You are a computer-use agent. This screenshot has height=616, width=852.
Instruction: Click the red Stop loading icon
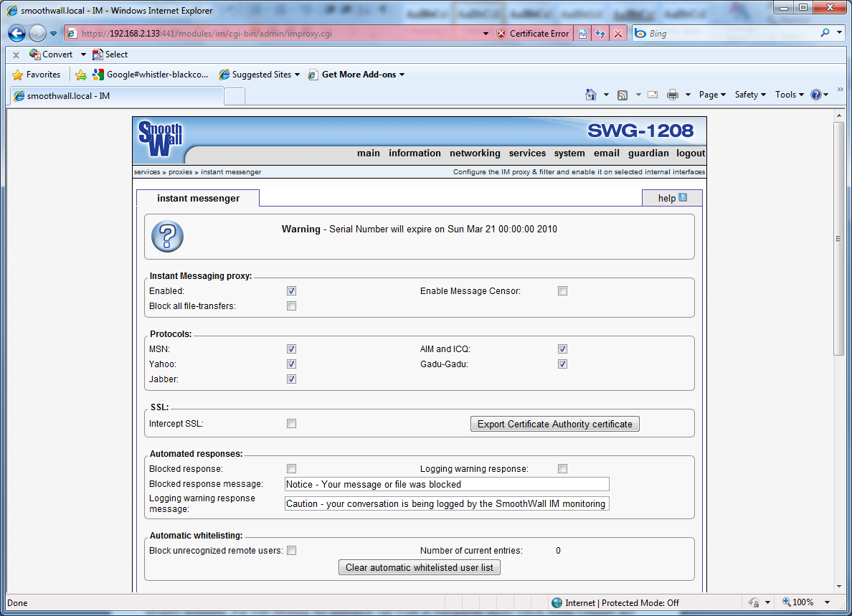pyautogui.click(x=618, y=34)
